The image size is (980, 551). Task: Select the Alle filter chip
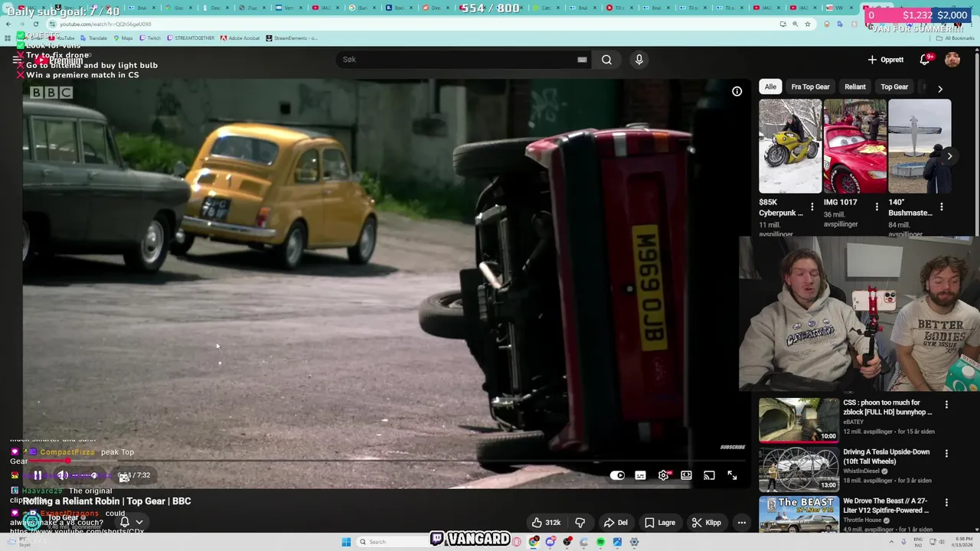click(770, 86)
